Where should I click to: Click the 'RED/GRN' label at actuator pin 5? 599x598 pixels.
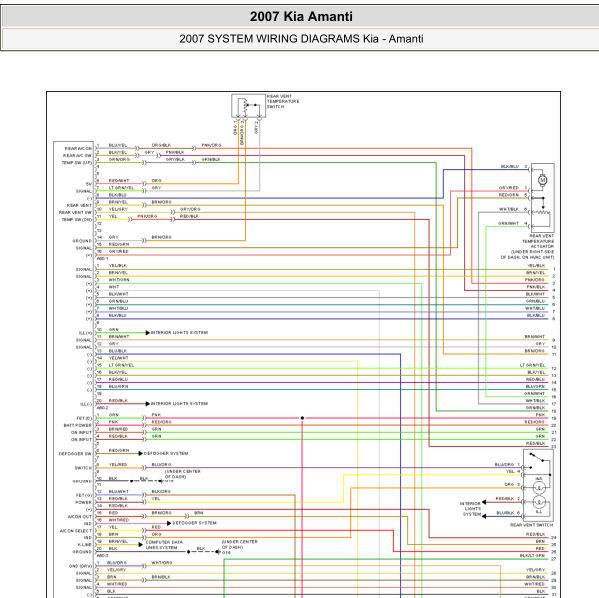(x=509, y=195)
